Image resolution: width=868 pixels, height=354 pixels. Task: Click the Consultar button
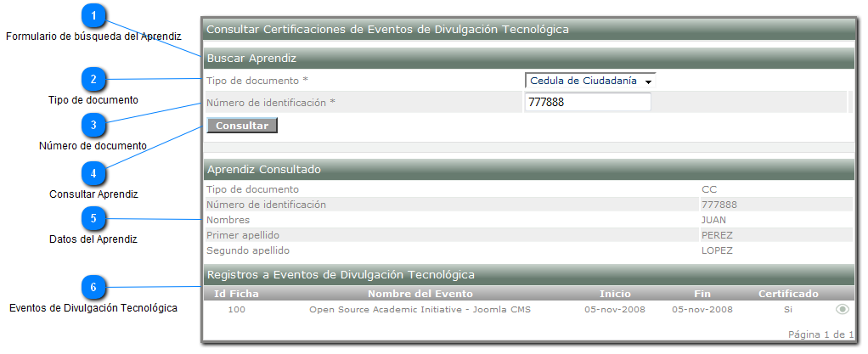pos(242,126)
